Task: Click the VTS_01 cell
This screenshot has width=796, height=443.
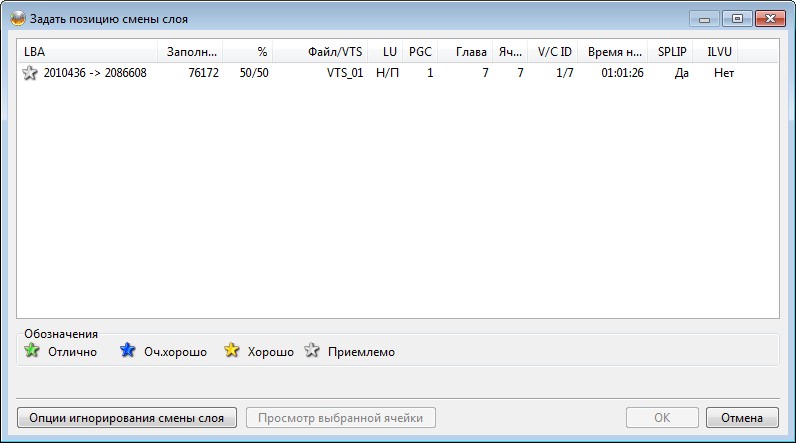Action: tap(345, 73)
